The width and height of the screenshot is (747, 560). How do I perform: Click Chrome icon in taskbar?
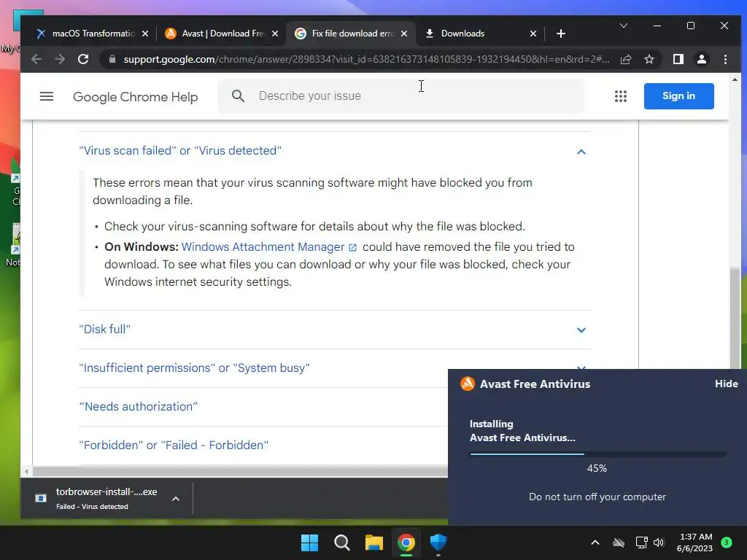click(406, 542)
